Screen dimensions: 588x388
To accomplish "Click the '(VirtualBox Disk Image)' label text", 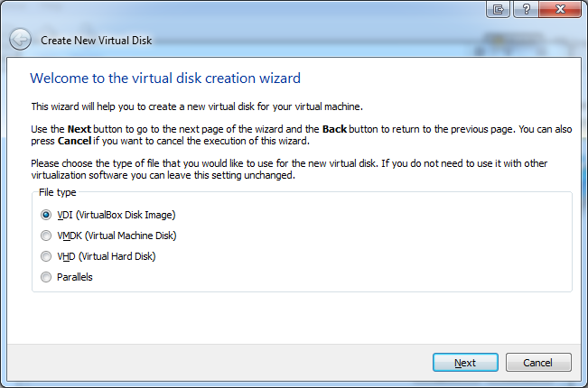I will [x=126, y=215].
